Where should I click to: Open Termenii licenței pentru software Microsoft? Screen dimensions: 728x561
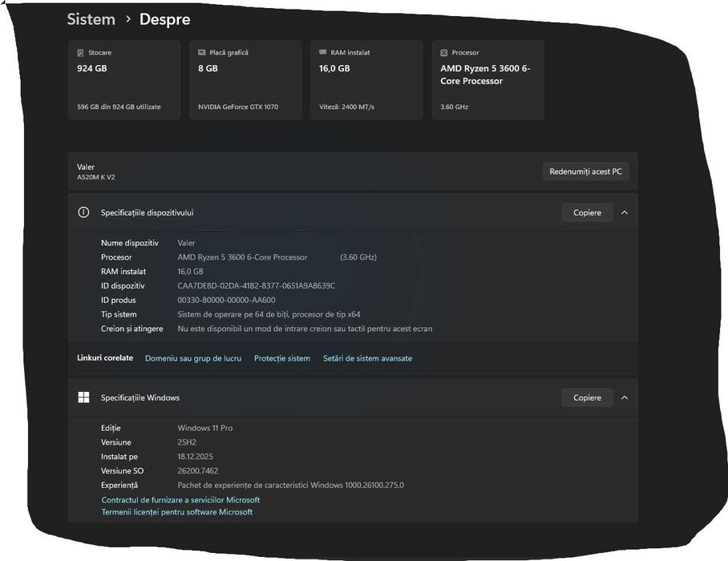coord(177,512)
